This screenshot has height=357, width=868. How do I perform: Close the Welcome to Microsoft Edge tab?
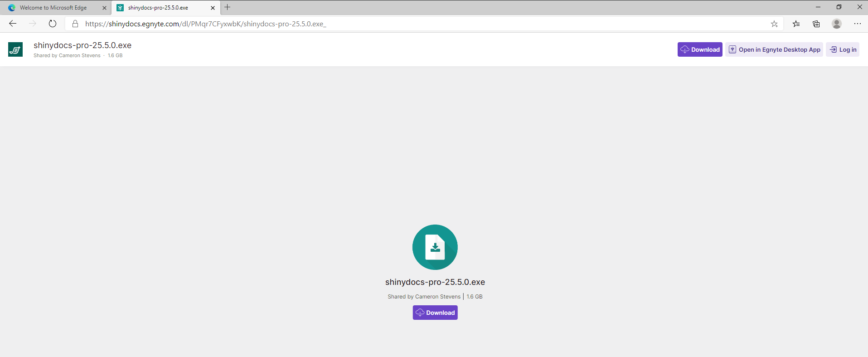point(104,8)
